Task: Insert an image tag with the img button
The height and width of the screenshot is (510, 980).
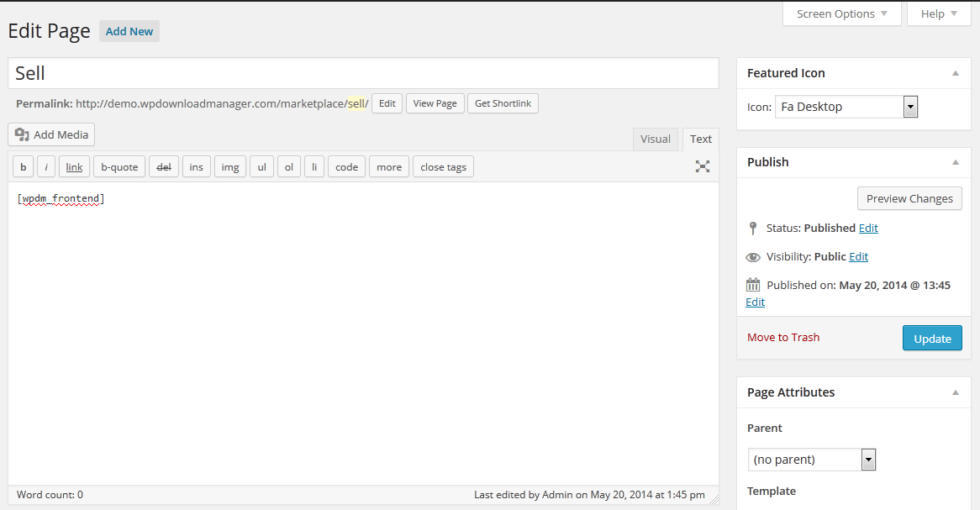Action: (x=229, y=166)
